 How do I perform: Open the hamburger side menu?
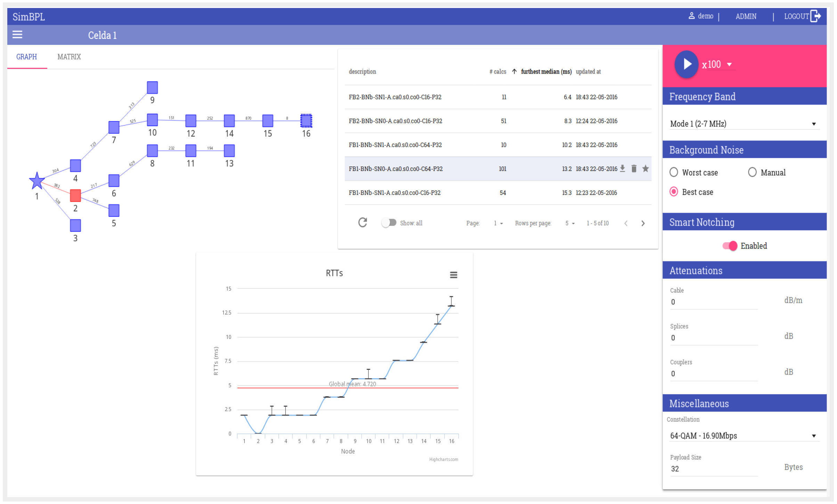tap(17, 34)
